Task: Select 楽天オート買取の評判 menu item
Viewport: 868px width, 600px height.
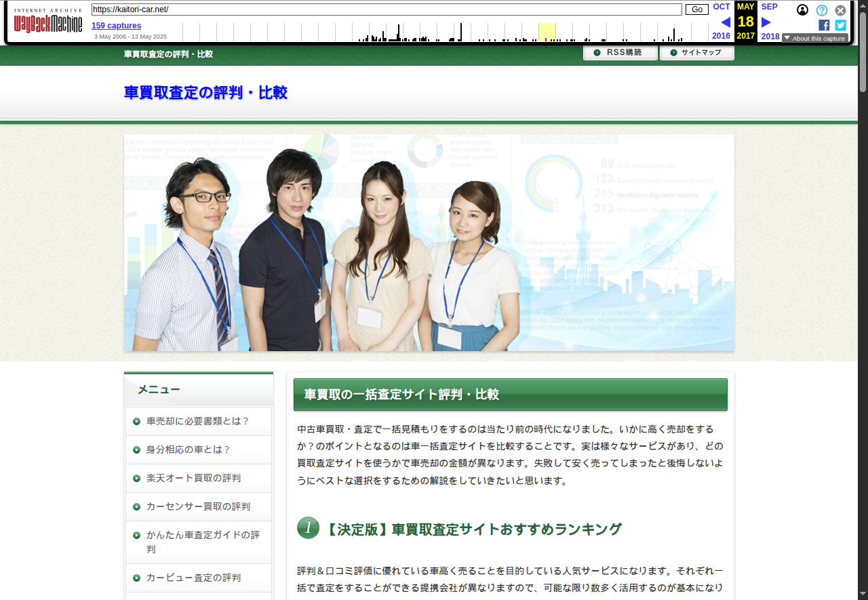Action: (x=193, y=478)
